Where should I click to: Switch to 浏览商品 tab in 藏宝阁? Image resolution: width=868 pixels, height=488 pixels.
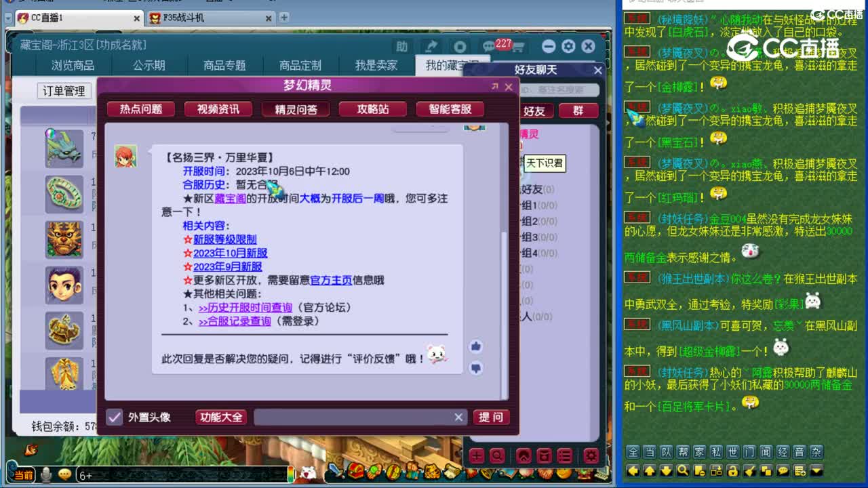pos(73,66)
